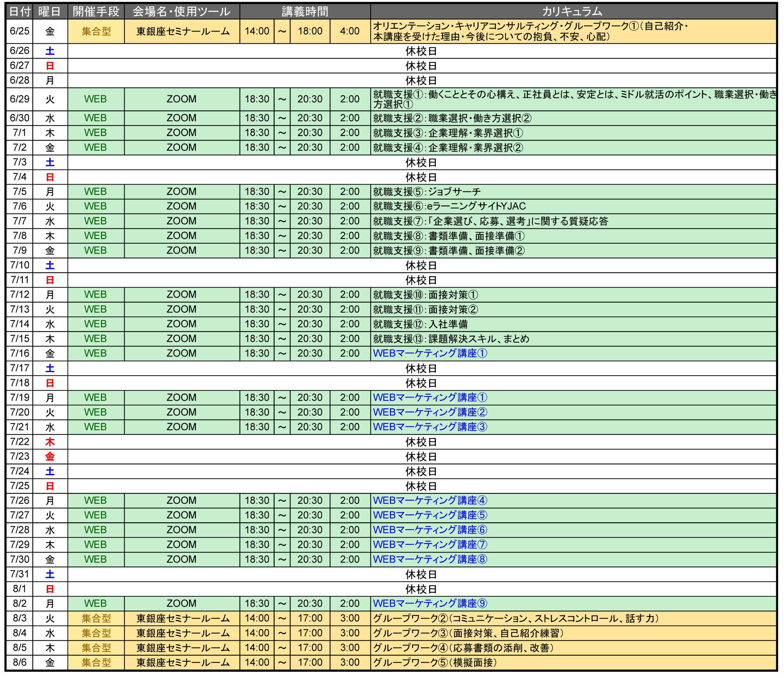Screen dimensions: 784x678
Task: Click 集合型 in the 8/3 row
Action: pyautogui.click(x=96, y=618)
